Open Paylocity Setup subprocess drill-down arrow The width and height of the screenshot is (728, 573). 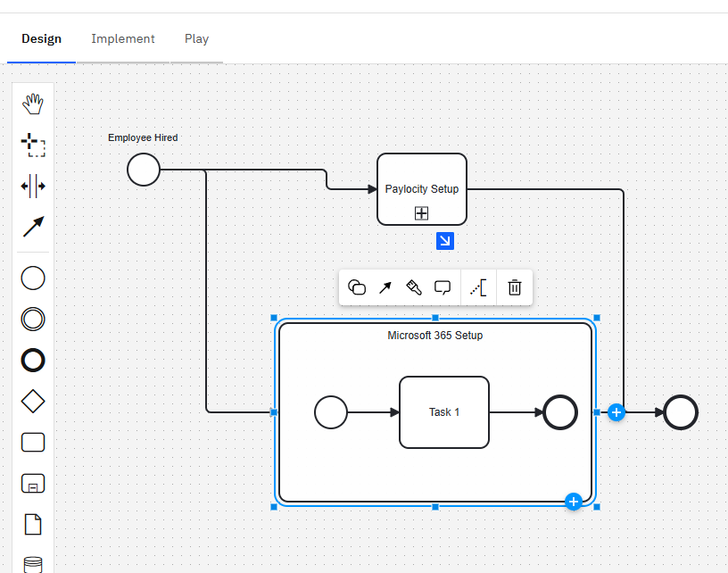(445, 241)
